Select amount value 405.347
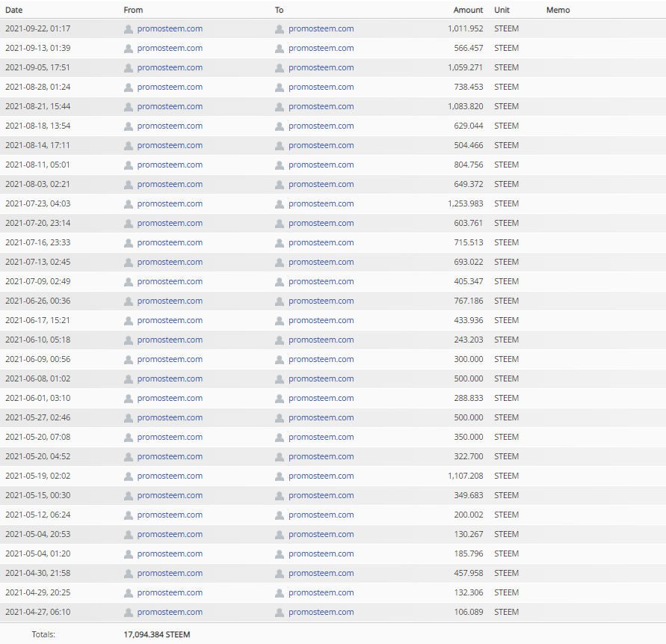This screenshot has height=644, width=666. 469,281
